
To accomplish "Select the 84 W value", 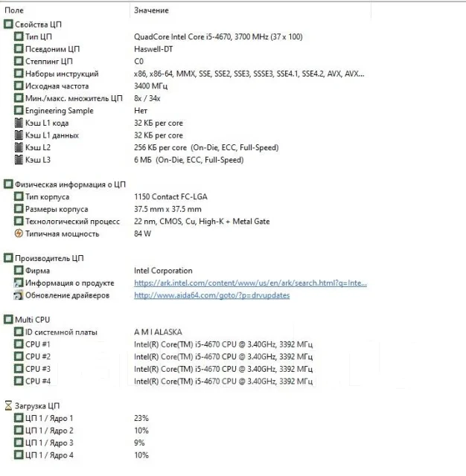I will pos(142,234).
